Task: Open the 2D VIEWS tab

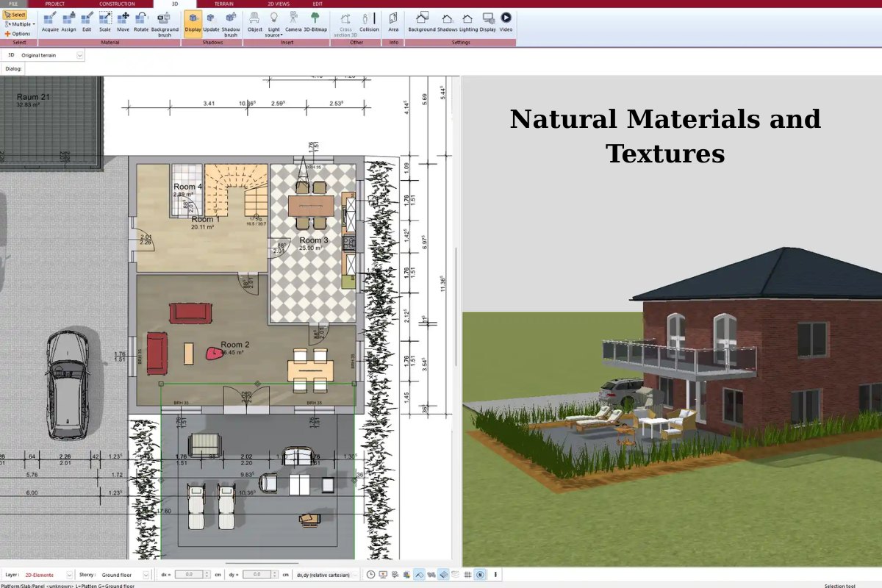Action: [279, 4]
